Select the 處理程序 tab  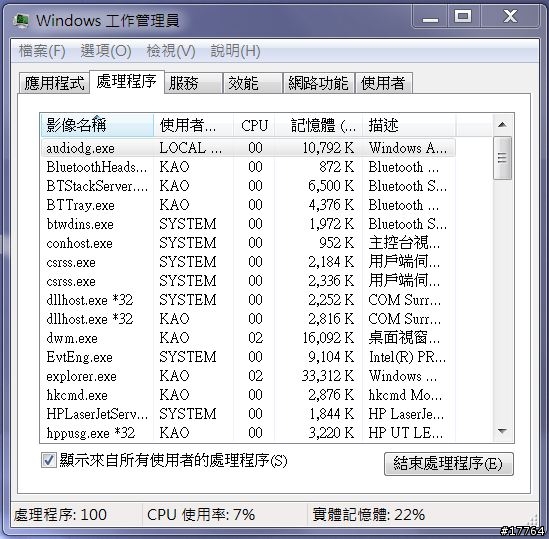click(x=126, y=82)
